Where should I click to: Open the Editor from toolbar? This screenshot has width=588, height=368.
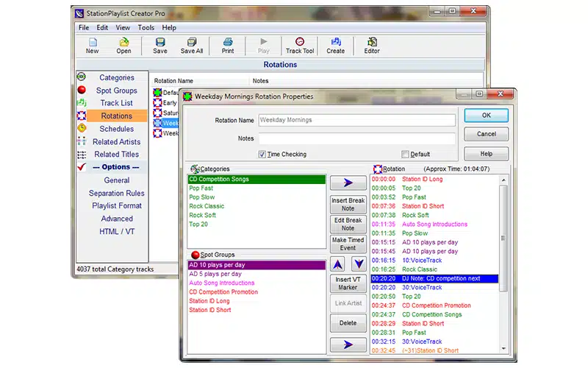(x=372, y=46)
